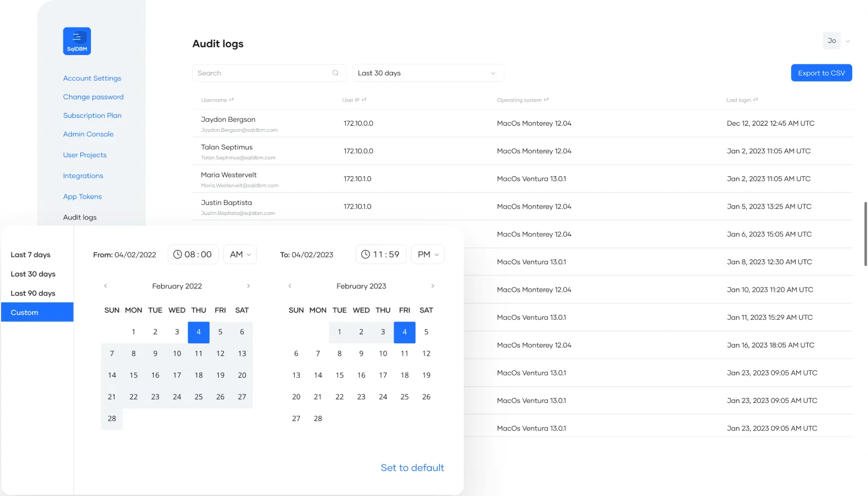This screenshot has height=496, width=868.
Task: Go to previous month from February 2022
Action: click(x=105, y=286)
